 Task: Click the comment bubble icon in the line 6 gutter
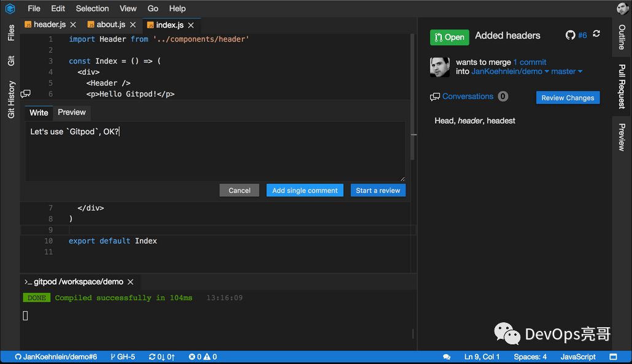pos(26,94)
